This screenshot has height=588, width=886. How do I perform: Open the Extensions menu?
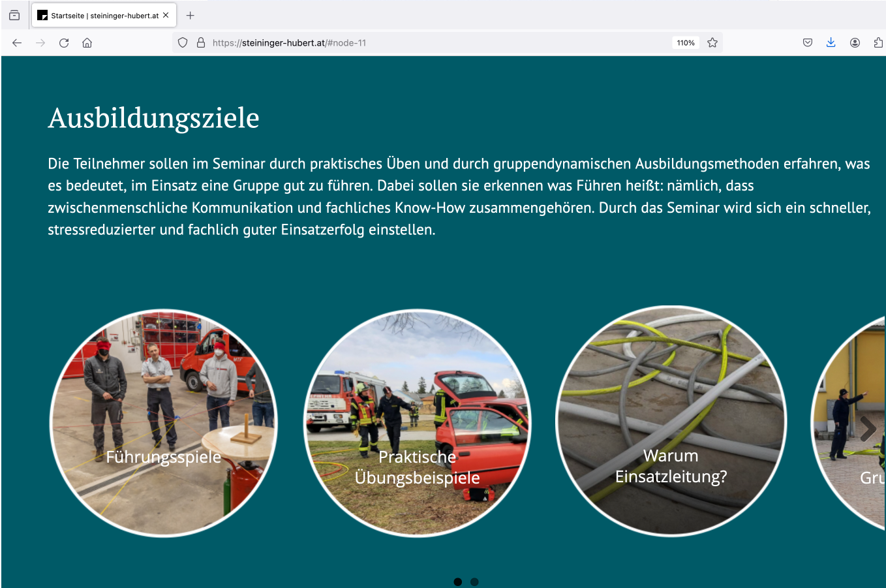click(x=878, y=43)
